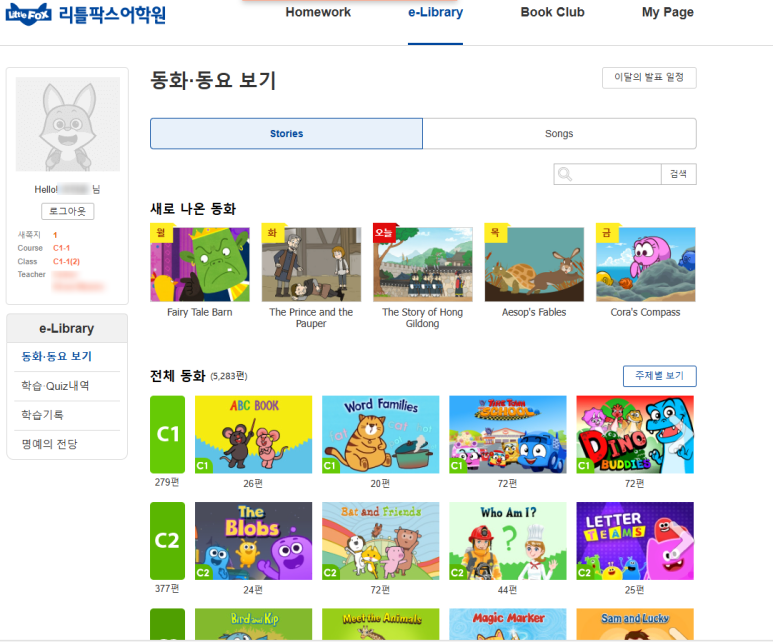Click the 로그아웃 logout button
The image size is (773, 642).
(68, 212)
